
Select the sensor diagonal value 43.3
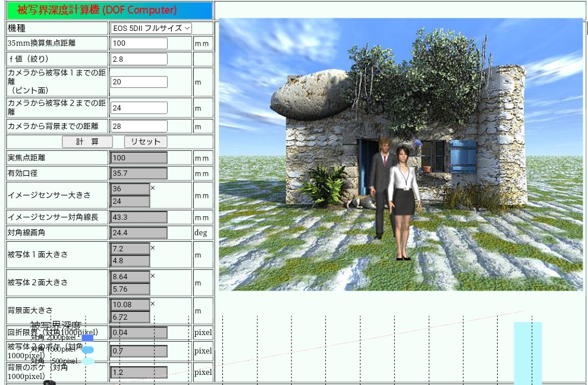139,217
